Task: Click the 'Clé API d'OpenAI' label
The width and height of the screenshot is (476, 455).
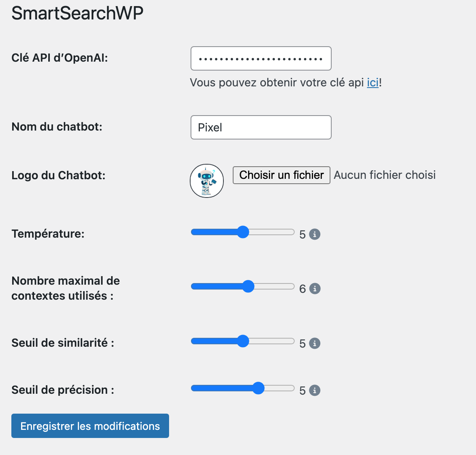Action: (60, 58)
